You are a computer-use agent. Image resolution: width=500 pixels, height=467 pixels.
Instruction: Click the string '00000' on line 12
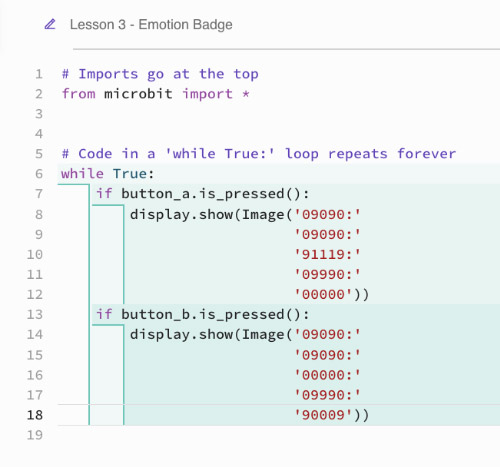[x=323, y=295]
